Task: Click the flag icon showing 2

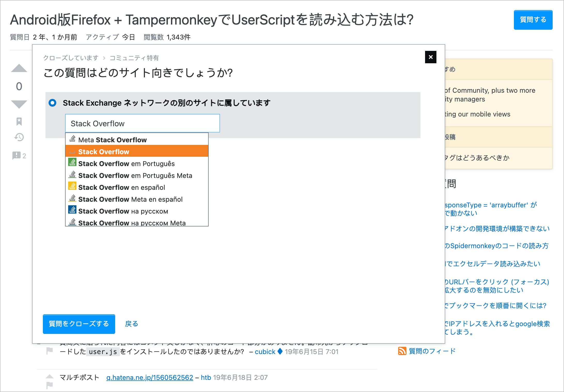Action: pos(19,156)
